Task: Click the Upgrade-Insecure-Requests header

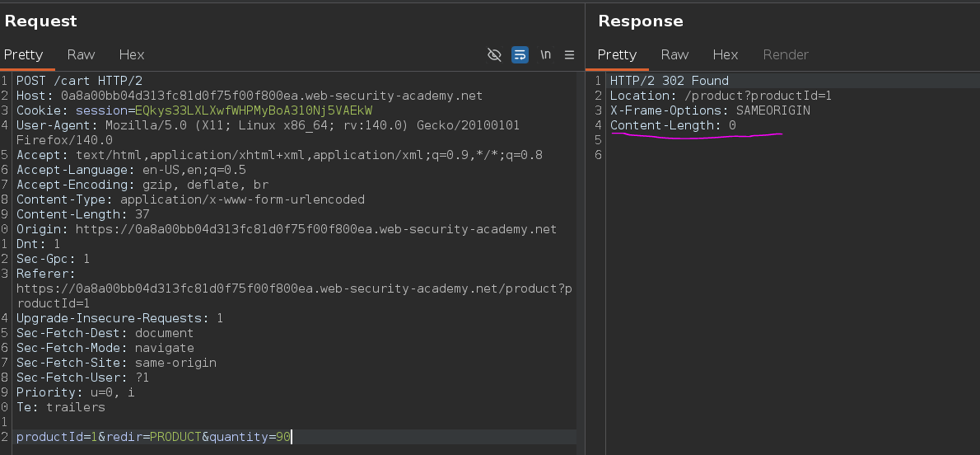Action: click(x=119, y=318)
